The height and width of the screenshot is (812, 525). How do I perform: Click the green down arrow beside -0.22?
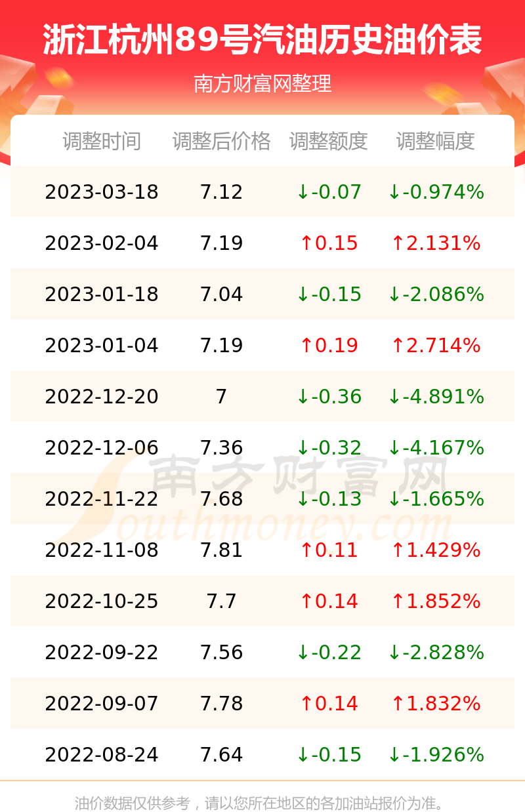303,653
